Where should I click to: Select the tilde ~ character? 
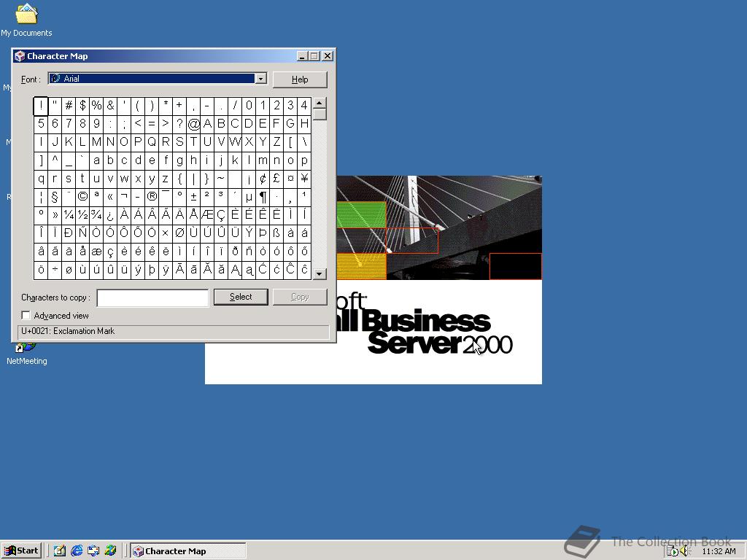(x=221, y=179)
